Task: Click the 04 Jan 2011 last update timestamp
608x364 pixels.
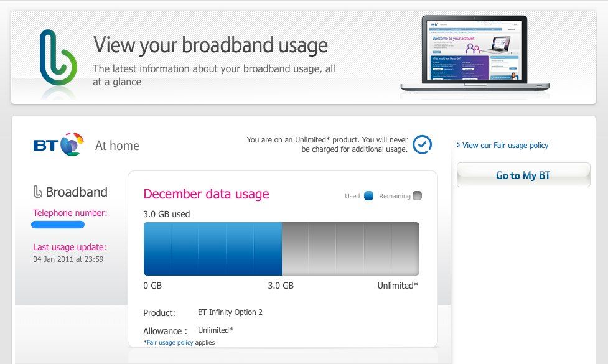Action: pos(68,259)
